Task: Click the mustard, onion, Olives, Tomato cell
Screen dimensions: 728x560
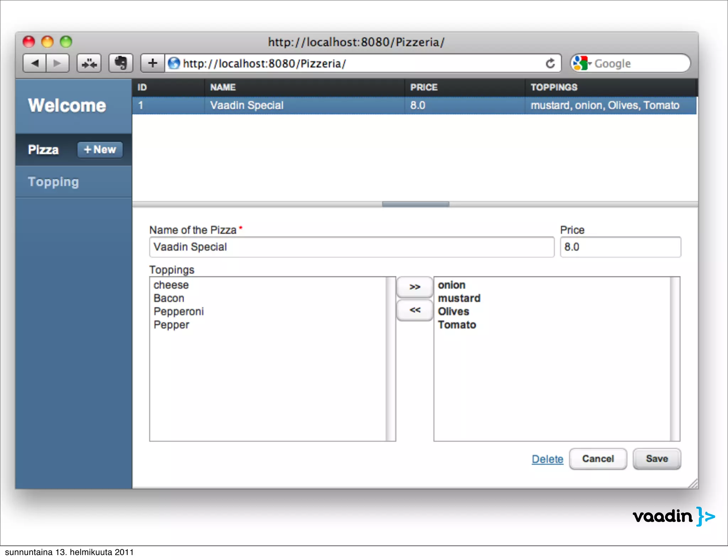Action: pos(611,105)
